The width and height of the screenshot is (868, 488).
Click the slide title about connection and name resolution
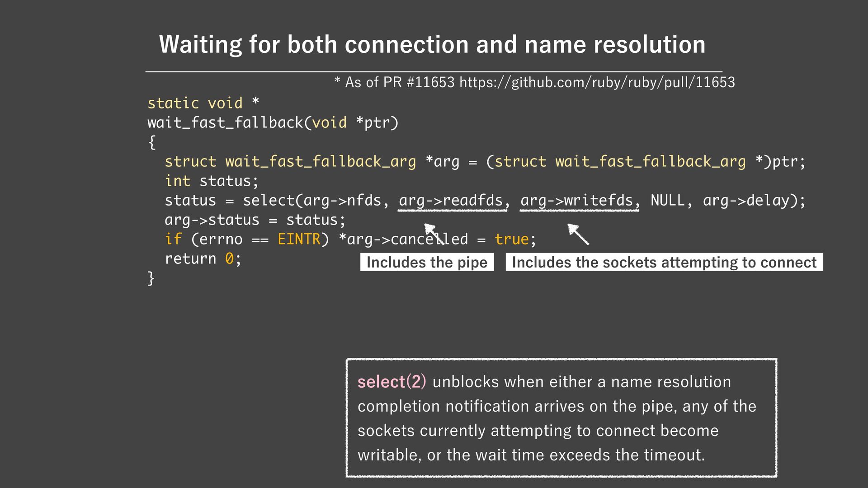coord(432,44)
